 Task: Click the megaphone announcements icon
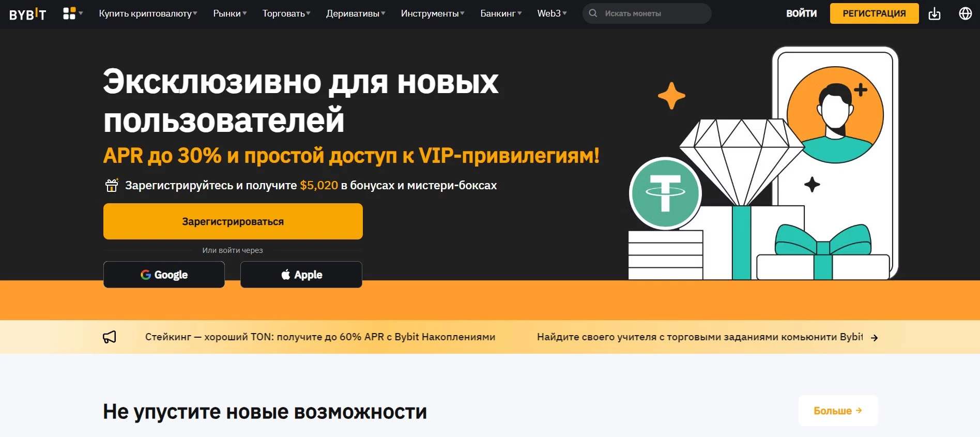click(110, 337)
